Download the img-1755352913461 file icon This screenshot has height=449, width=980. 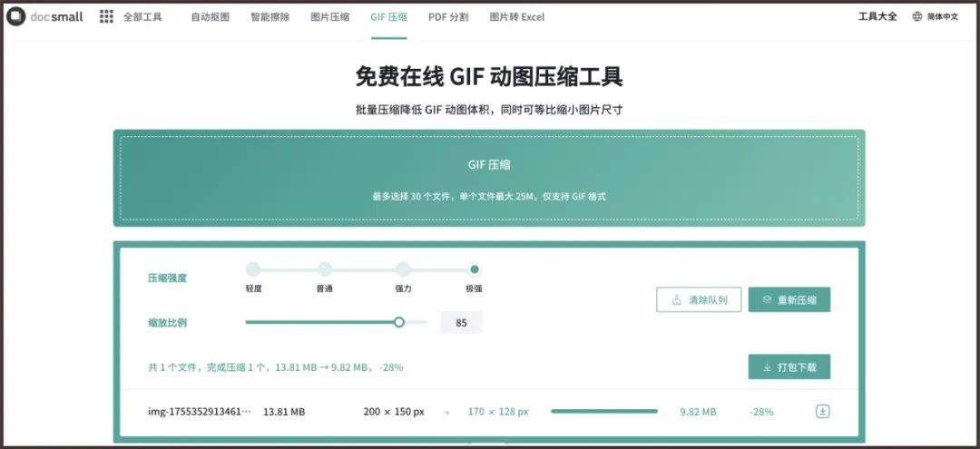tap(823, 412)
